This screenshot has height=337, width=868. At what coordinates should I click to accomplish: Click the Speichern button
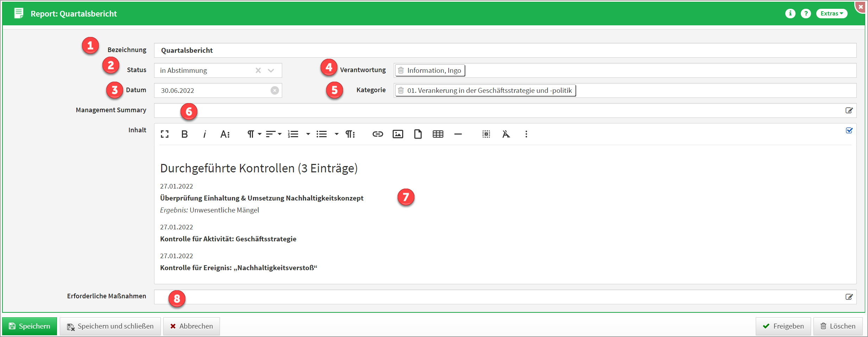point(30,326)
